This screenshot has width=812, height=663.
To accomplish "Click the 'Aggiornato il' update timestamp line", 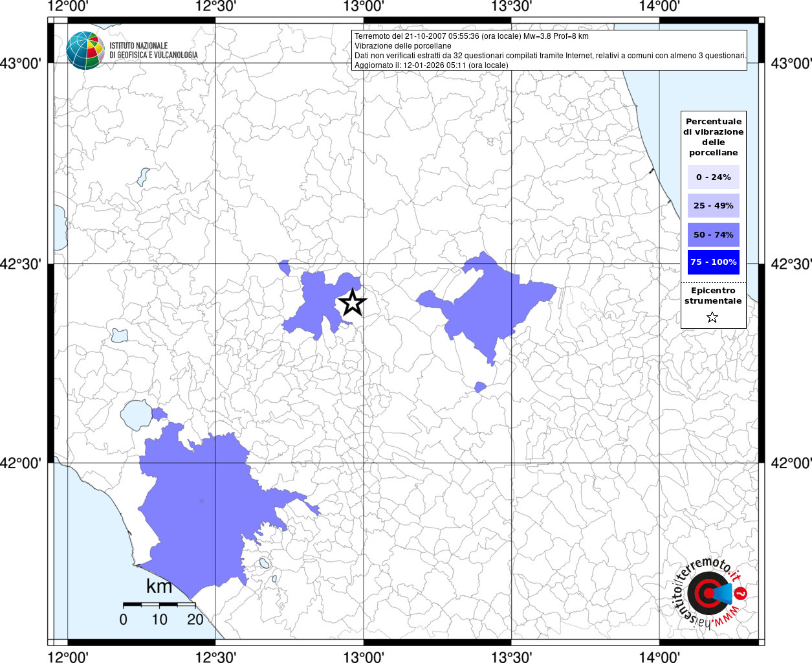I will click(431, 65).
